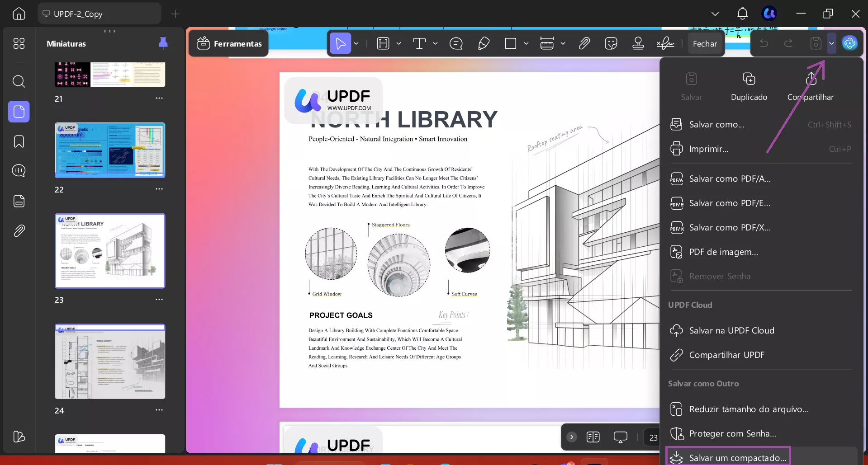Select the Text tool in the toolbar
Viewport: 868px width, 465px height.
pos(419,43)
